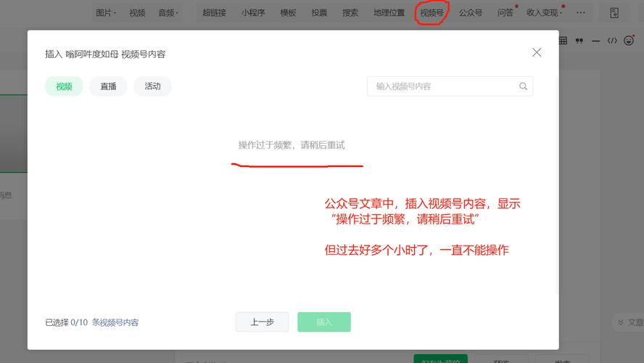This screenshot has width=644, height=363.
Task: Toggle the code block icon
Action: (x=612, y=40)
